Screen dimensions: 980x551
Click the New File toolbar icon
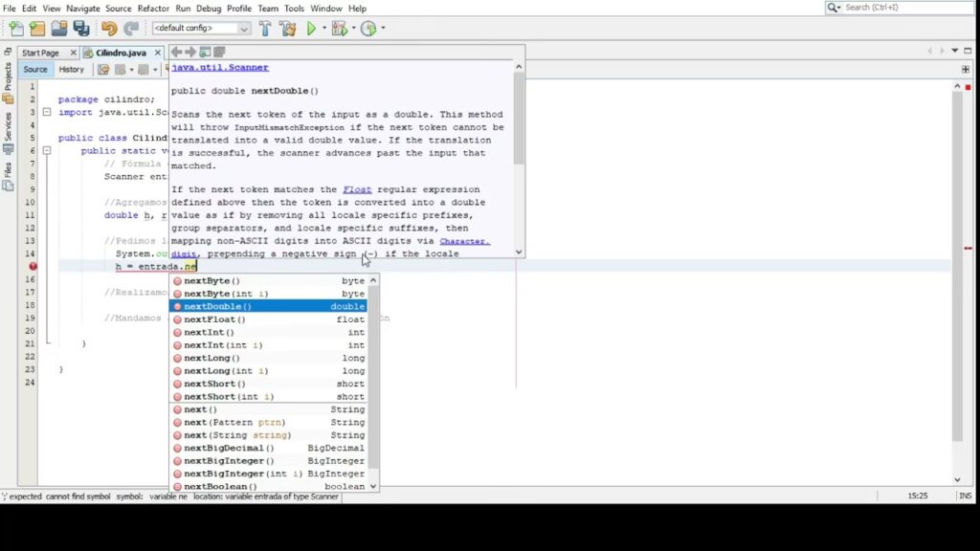(16, 29)
